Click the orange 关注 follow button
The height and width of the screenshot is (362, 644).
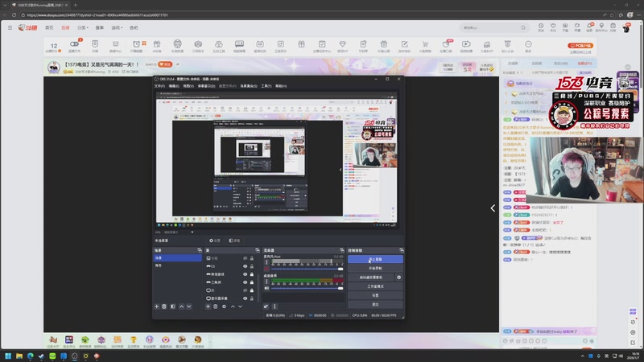pyautogui.click(x=165, y=64)
